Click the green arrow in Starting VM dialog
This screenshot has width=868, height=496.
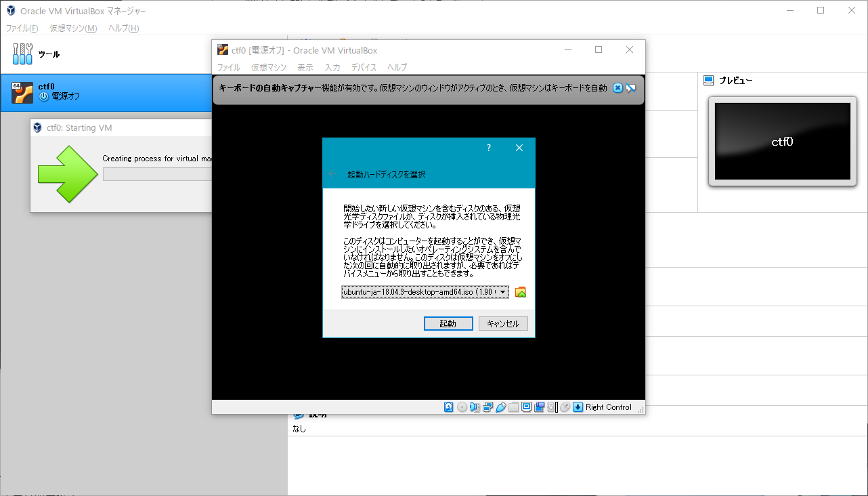[x=68, y=174]
